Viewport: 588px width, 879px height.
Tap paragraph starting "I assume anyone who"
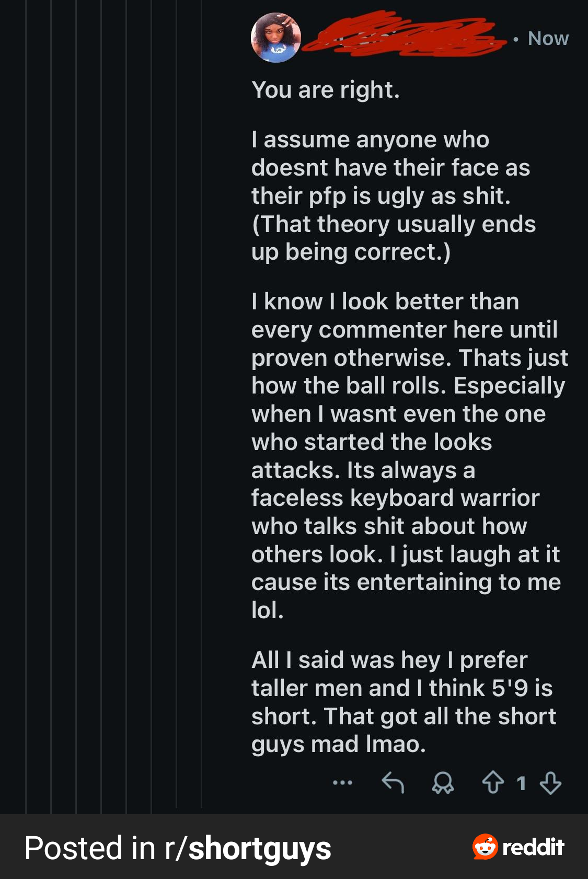point(394,196)
